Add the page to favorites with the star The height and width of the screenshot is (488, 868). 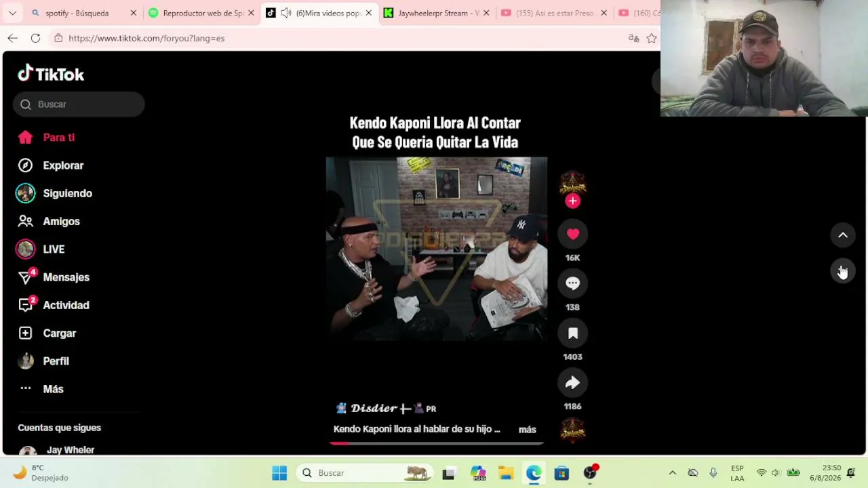point(652,38)
